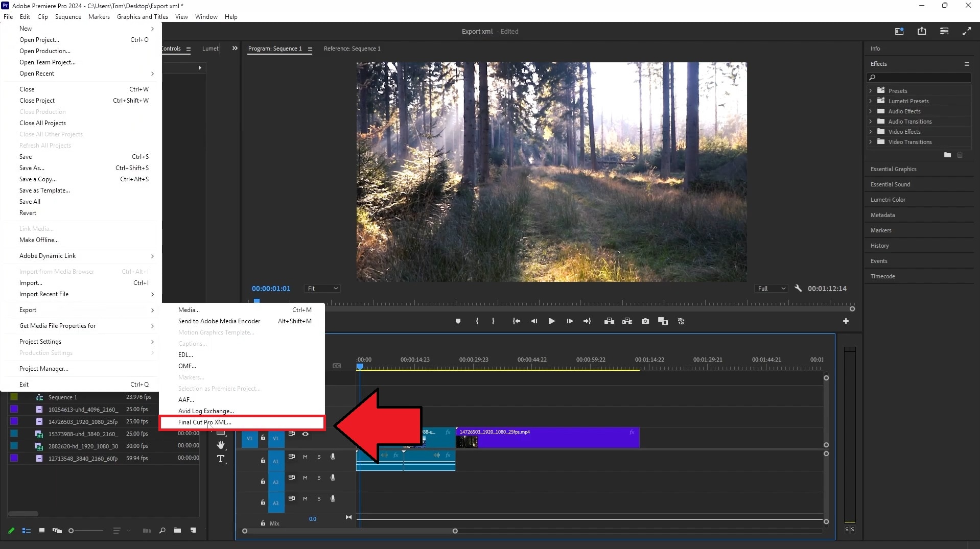This screenshot has width=980, height=549.
Task: Click the violet label swatch of 14726503_1920_1080_25fp
Action: (14, 421)
